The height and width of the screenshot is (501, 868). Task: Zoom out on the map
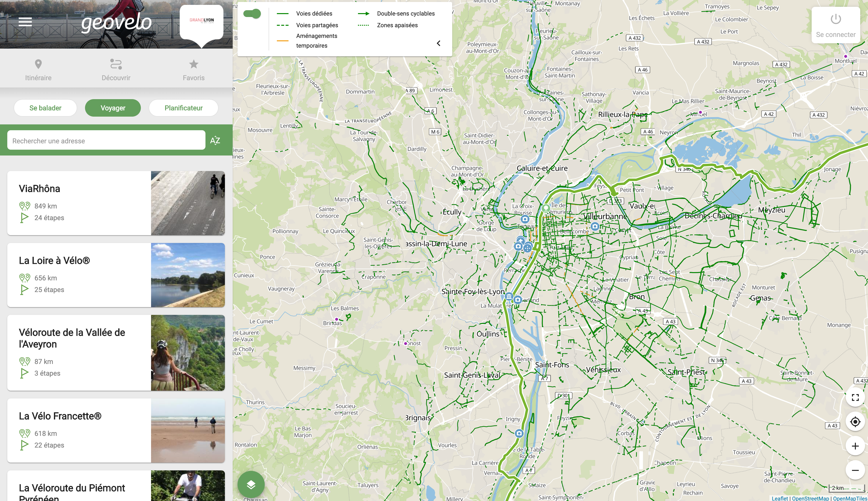pyautogui.click(x=855, y=470)
